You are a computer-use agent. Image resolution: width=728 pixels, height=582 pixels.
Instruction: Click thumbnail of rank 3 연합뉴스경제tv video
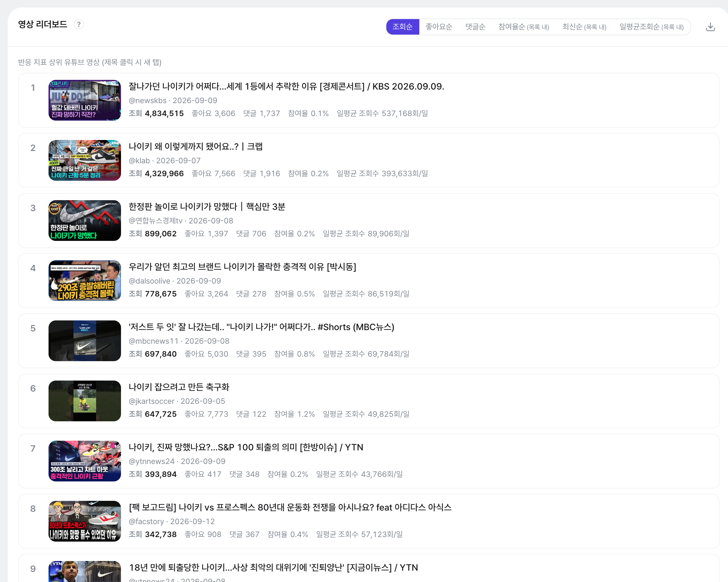point(85,220)
